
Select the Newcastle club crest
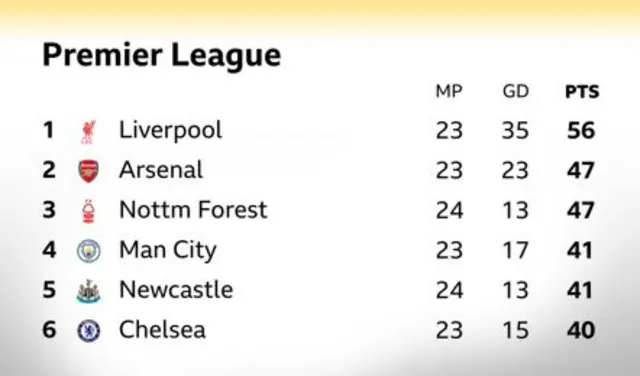(x=89, y=291)
